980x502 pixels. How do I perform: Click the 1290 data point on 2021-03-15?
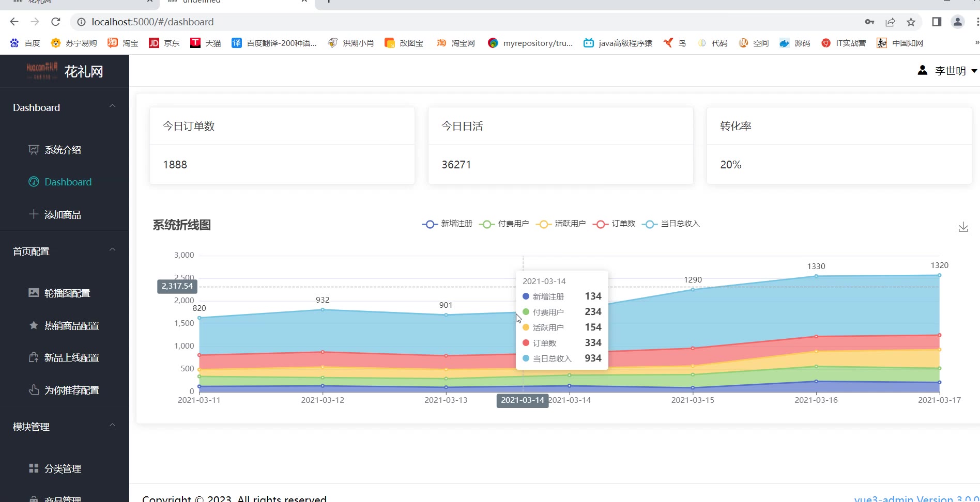693,289
